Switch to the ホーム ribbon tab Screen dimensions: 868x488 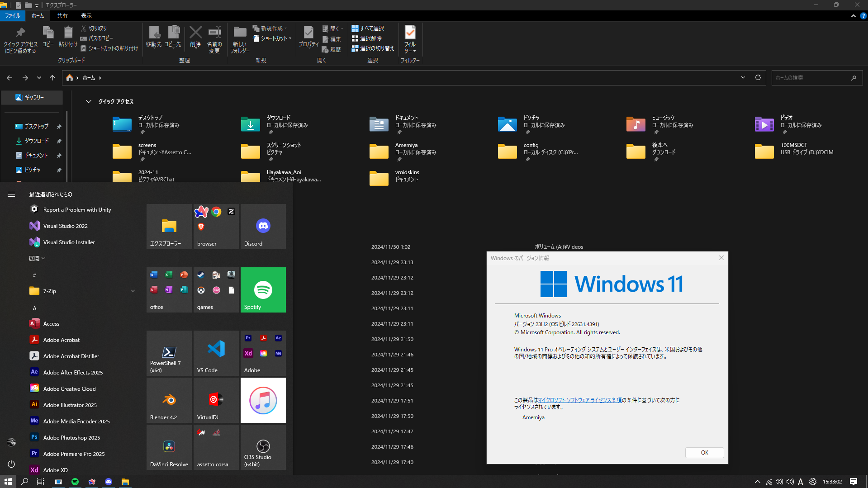[38, 16]
